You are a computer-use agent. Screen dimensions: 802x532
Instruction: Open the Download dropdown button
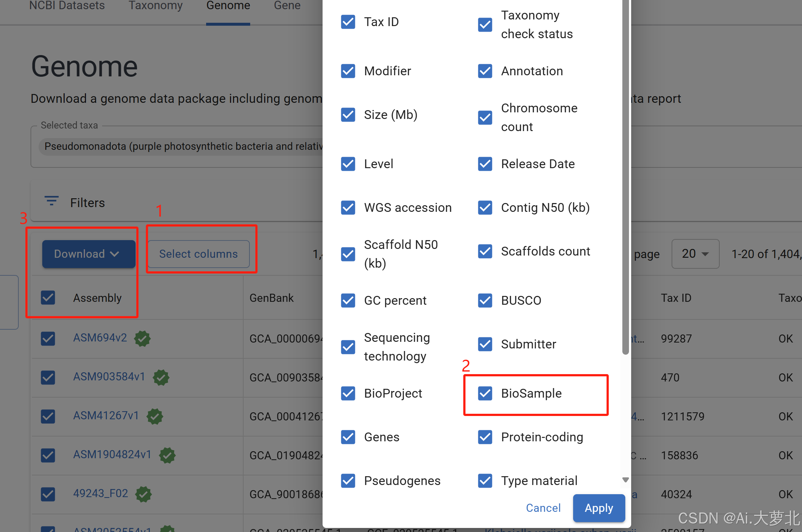click(x=89, y=254)
